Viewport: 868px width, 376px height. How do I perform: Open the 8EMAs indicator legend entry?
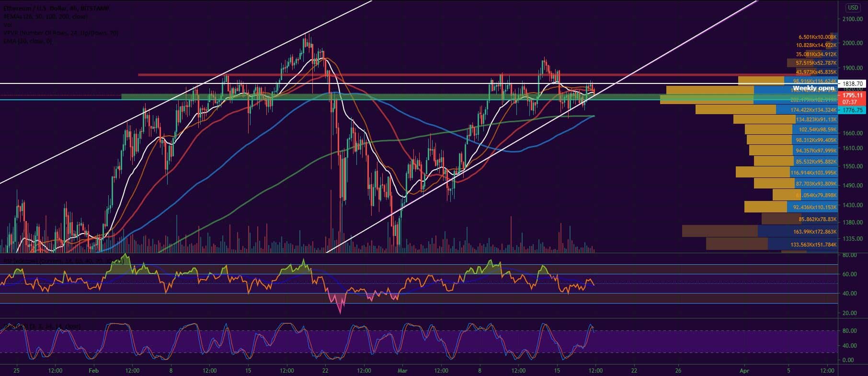pyautogui.click(x=45, y=16)
